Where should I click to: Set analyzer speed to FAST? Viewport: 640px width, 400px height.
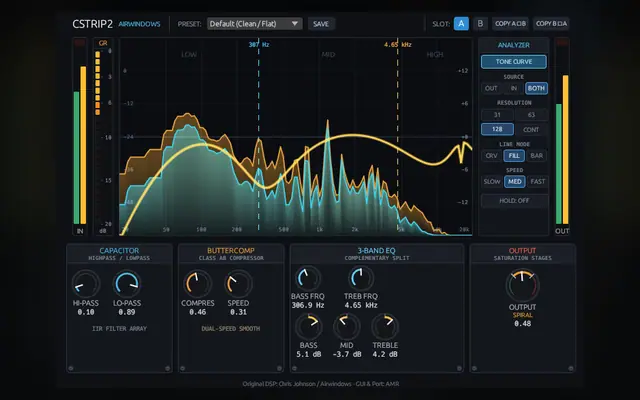tap(537, 182)
